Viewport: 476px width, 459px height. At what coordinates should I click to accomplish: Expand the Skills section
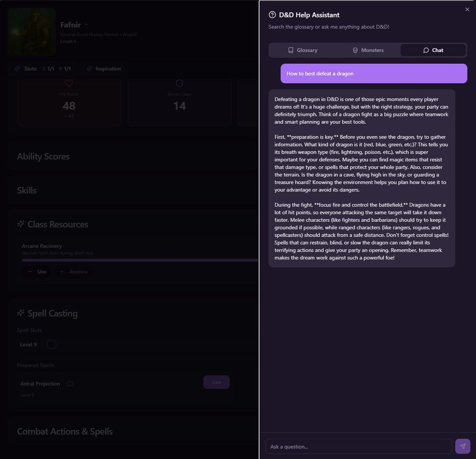27,190
